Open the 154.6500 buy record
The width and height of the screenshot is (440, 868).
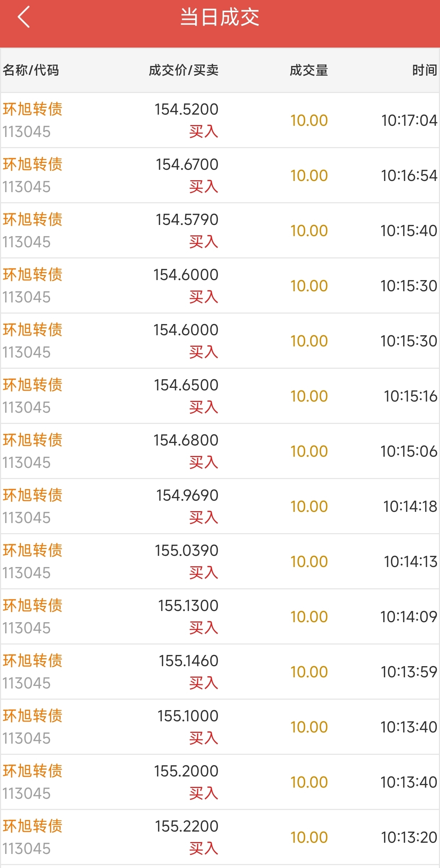coord(220,396)
